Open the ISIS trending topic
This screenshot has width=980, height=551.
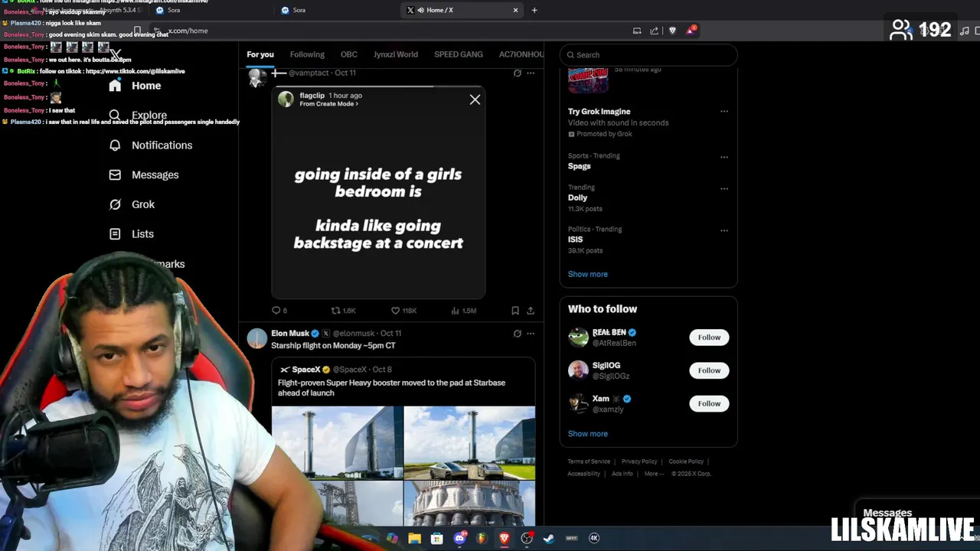coord(575,240)
